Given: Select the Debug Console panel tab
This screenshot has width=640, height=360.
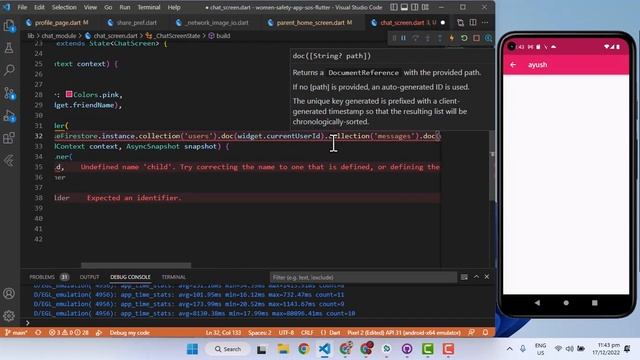Looking at the screenshot, I should point(130,277).
